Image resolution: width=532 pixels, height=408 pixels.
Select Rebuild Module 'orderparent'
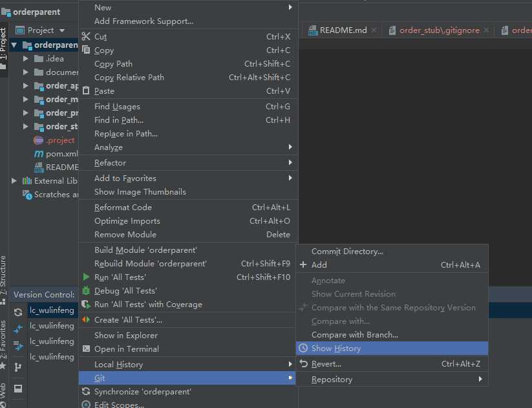188,263
